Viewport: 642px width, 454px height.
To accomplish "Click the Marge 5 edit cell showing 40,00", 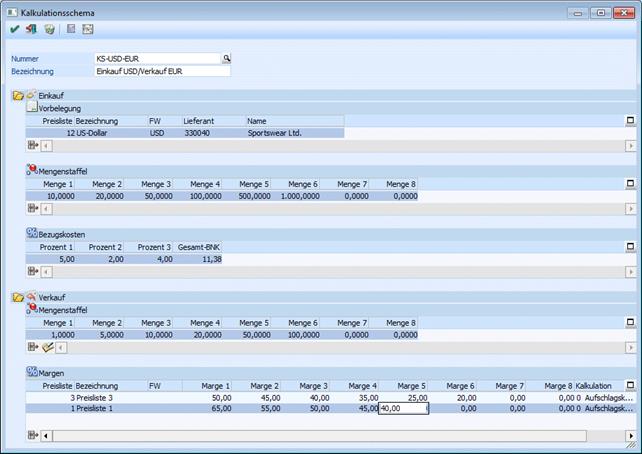I will [x=403, y=408].
